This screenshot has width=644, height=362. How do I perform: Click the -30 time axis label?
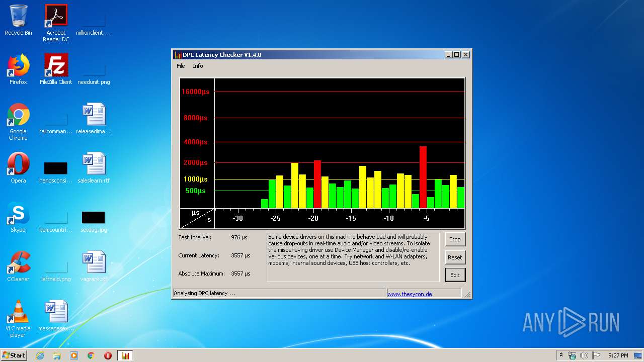tap(237, 218)
